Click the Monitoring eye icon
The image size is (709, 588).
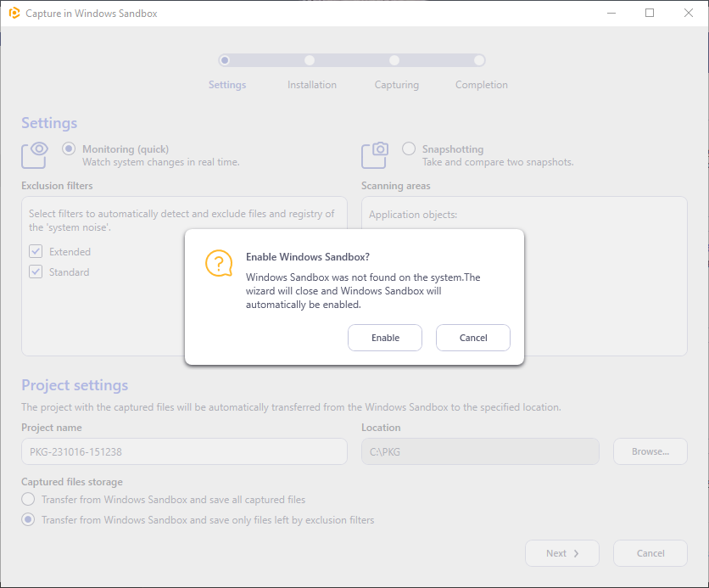tap(35, 155)
